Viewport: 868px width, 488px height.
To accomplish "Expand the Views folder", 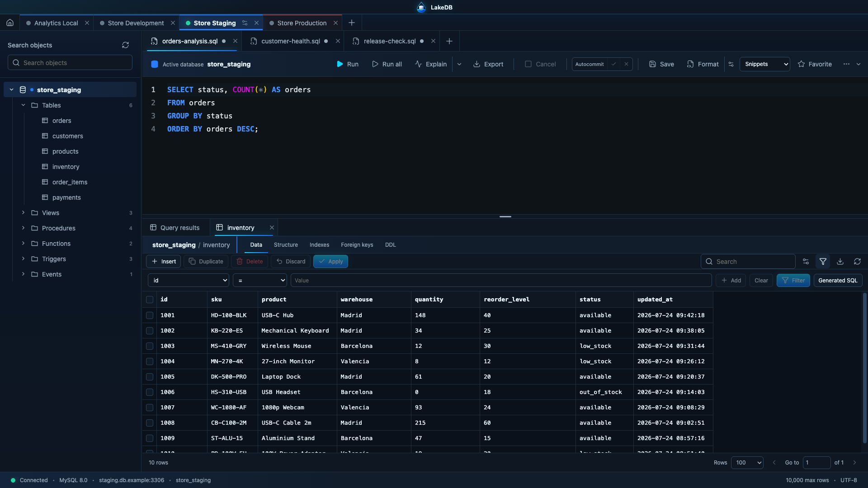I will 23,213.
